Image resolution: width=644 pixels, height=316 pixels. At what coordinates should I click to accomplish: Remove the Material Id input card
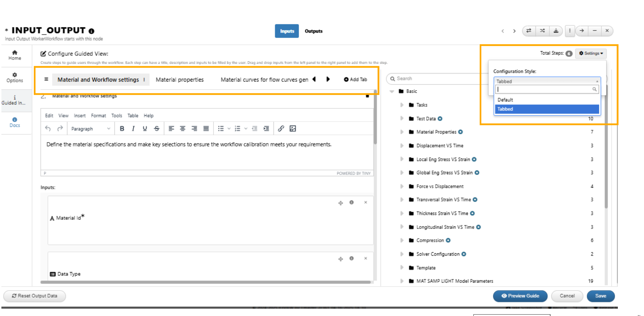tap(366, 202)
